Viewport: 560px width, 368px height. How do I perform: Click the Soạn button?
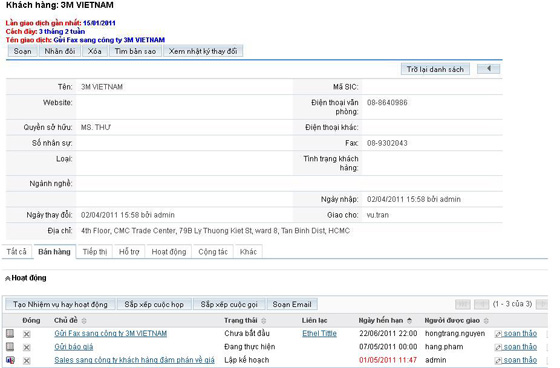click(22, 51)
